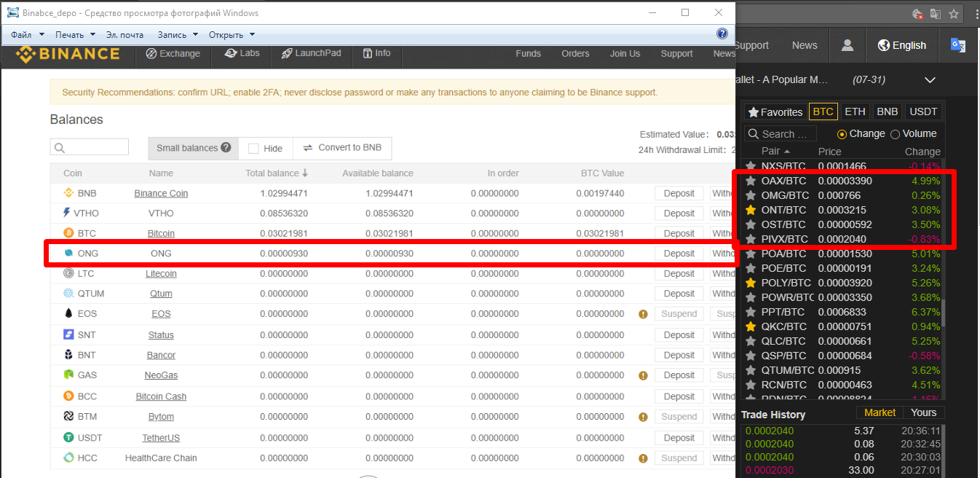
Task: Click the Эл. почта menu item
Action: [x=125, y=34]
